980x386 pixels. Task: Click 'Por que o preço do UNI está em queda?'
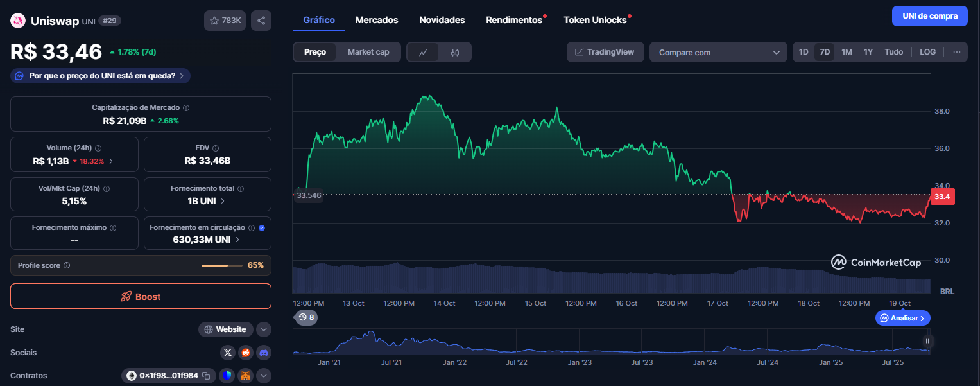click(101, 76)
